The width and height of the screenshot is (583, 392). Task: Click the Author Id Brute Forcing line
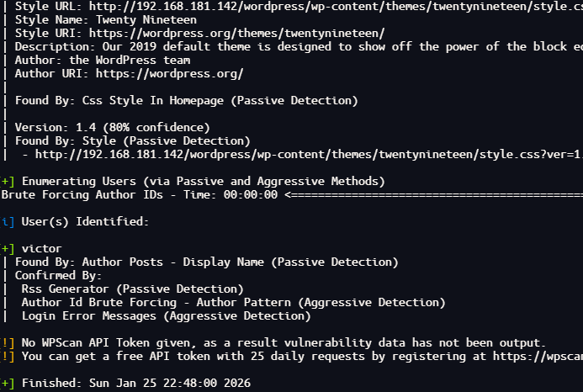coord(234,302)
